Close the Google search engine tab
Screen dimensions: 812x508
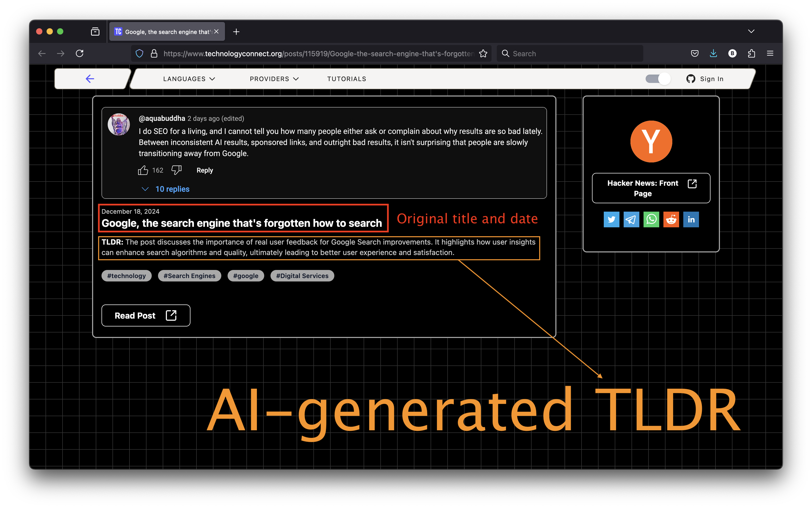[216, 32]
